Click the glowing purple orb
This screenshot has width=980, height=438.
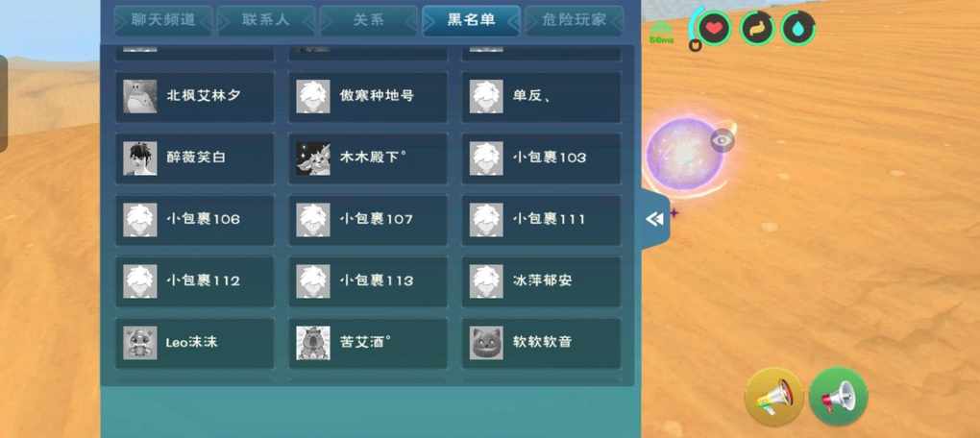click(x=684, y=156)
